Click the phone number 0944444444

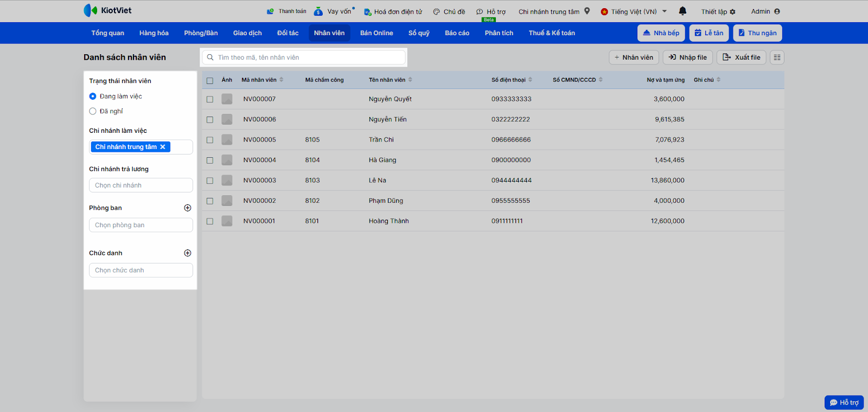[x=512, y=181]
